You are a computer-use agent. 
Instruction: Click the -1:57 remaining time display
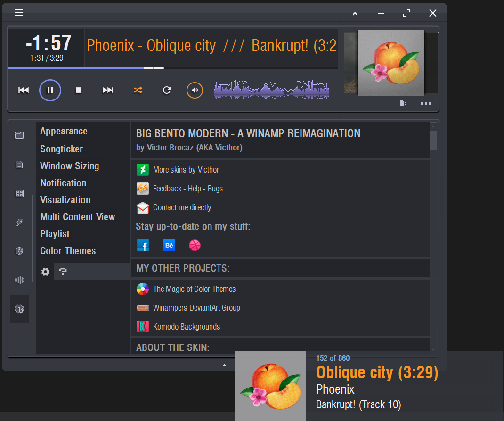pos(49,43)
